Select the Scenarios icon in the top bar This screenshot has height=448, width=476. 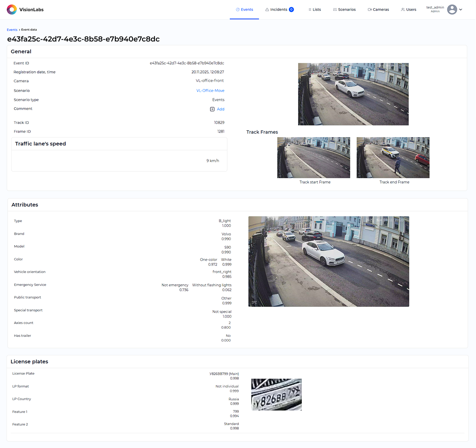coord(335,9)
